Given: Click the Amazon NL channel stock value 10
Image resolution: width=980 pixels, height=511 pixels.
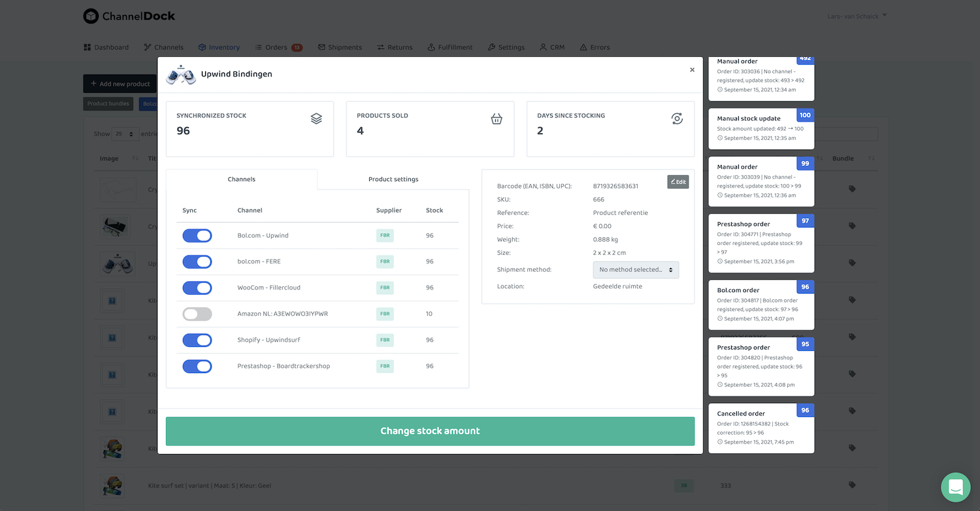Looking at the screenshot, I should 429,314.
